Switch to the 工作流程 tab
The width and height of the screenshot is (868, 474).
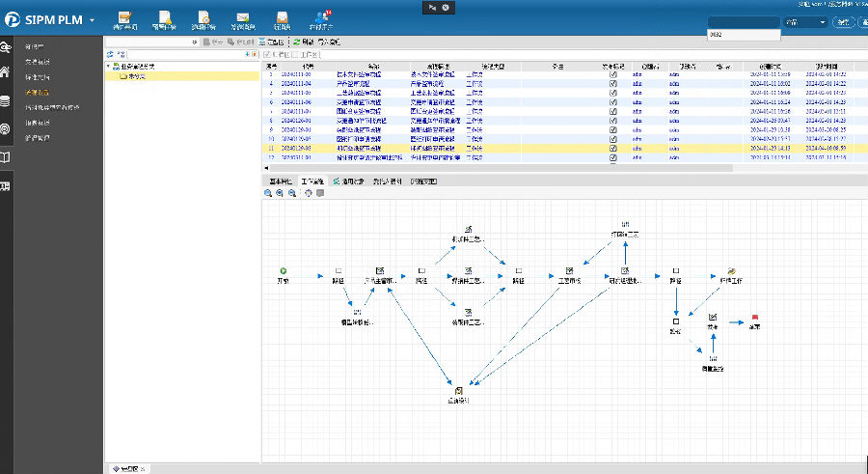[313, 181]
